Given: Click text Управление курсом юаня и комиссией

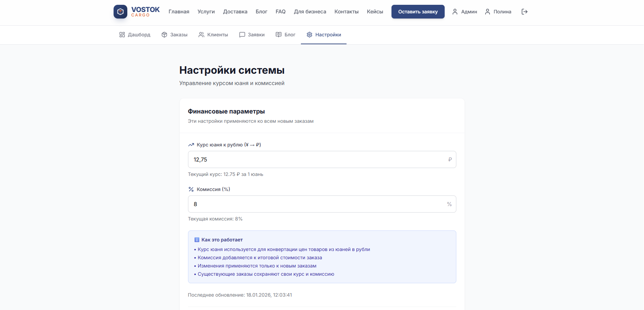Looking at the screenshot, I should [232, 83].
